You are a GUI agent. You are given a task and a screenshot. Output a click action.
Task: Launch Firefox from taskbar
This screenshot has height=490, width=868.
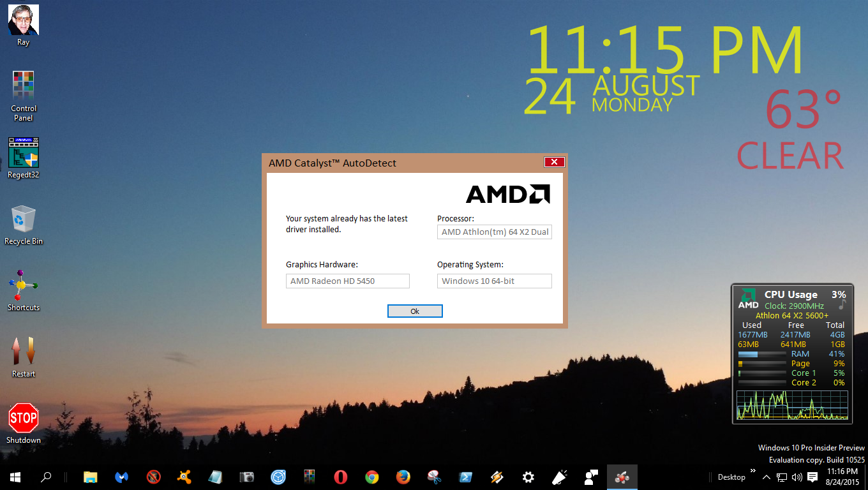point(403,477)
